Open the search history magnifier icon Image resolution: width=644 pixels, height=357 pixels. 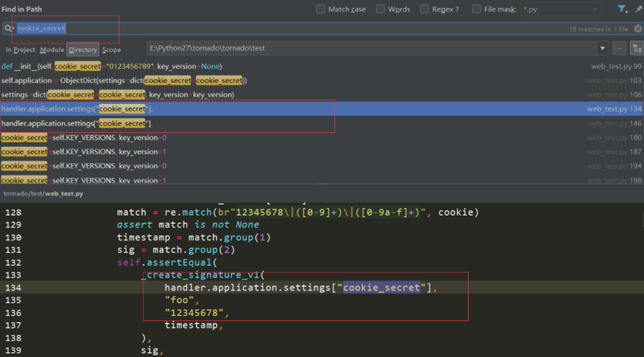coord(9,29)
